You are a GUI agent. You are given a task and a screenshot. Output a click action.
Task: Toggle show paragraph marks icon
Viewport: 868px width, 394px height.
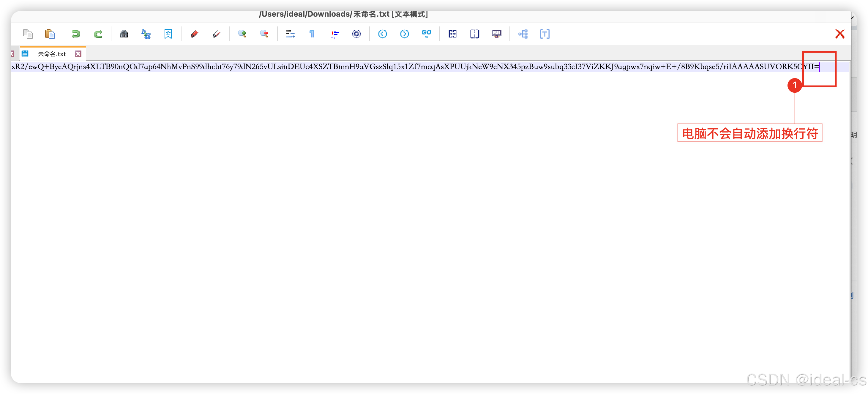coord(312,34)
